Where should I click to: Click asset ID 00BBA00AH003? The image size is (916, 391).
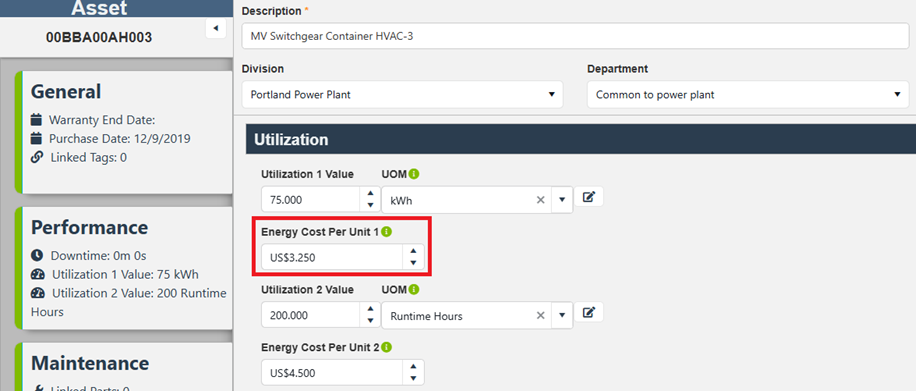[99, 38]
